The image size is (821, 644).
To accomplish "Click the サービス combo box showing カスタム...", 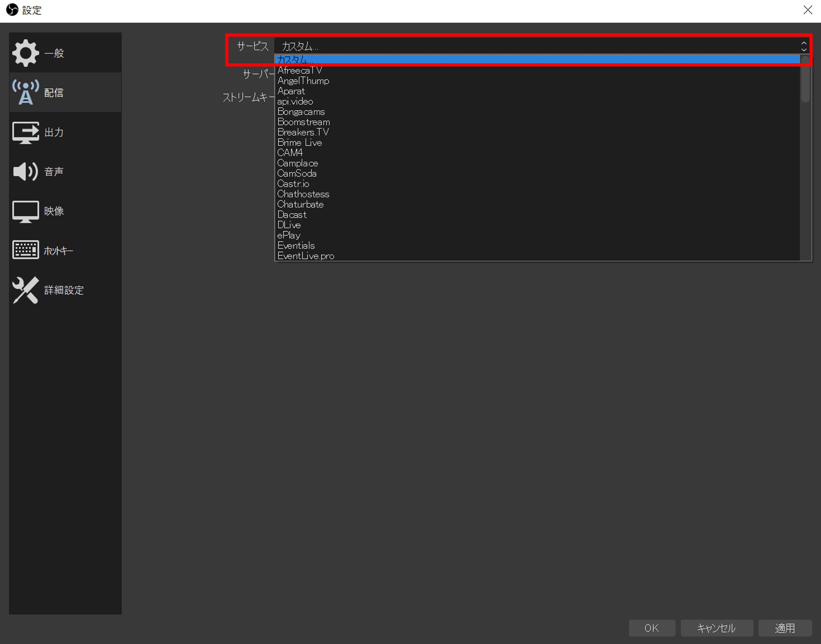I will coord(543,46).
